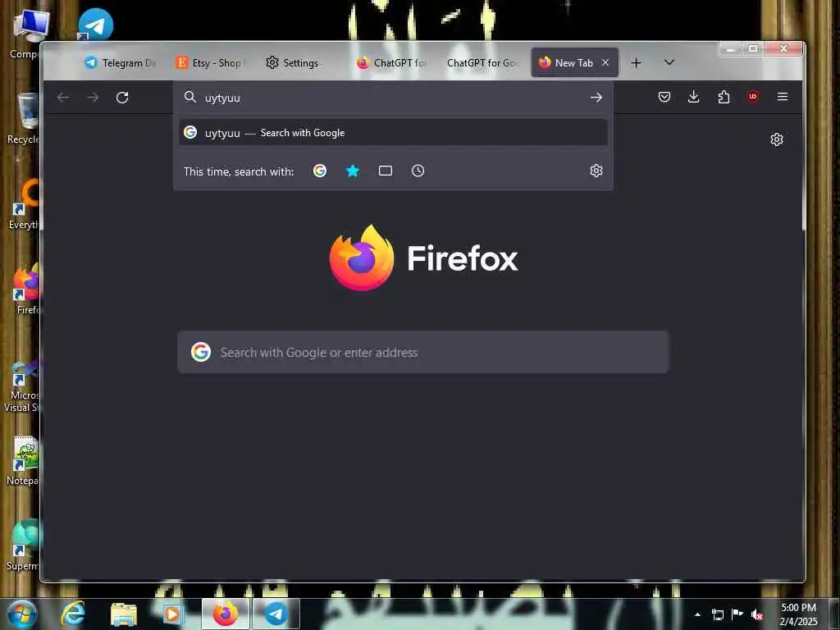
Task: Search this time in Bookmarks star
Action: (x=353, y=171)
